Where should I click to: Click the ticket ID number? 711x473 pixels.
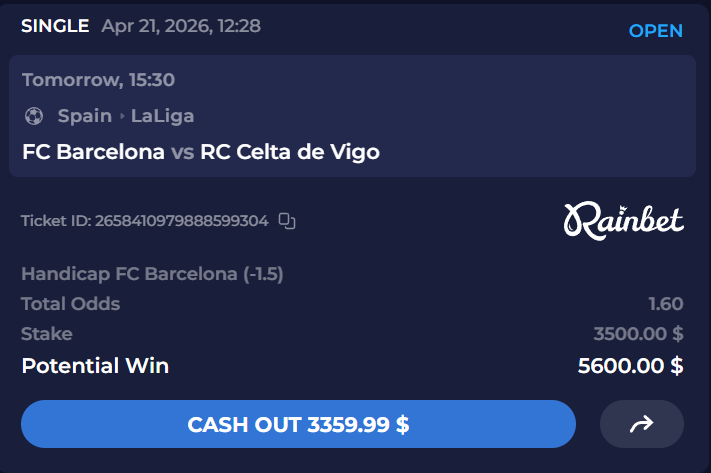[181, 220]
